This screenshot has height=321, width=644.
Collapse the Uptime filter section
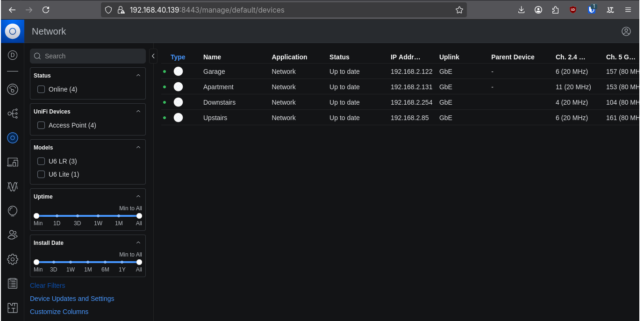click(x=138, y=196)
